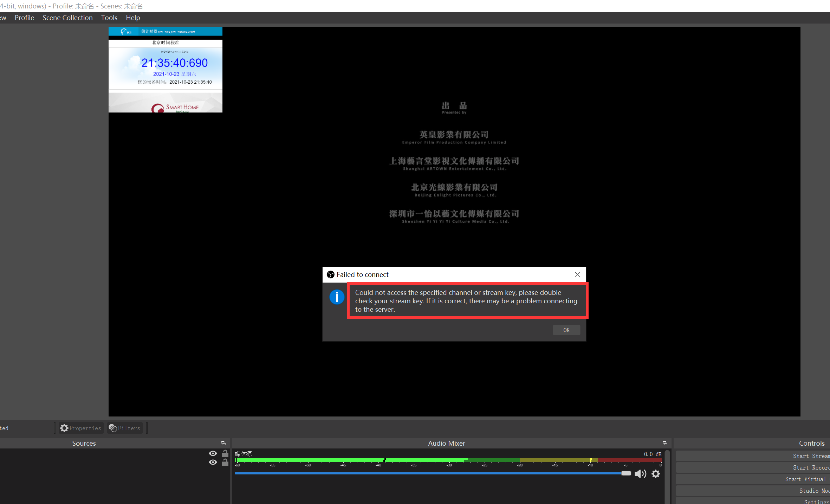Lock the first source with the lock icon
The image size is (830, 504).
pyautogui.click(x=225, y=453)
